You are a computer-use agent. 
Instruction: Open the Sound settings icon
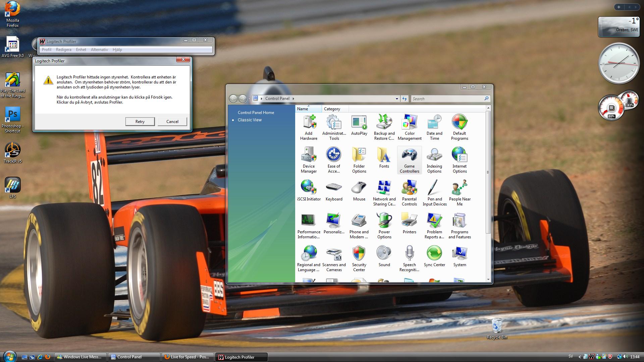(x=384, y=256)
